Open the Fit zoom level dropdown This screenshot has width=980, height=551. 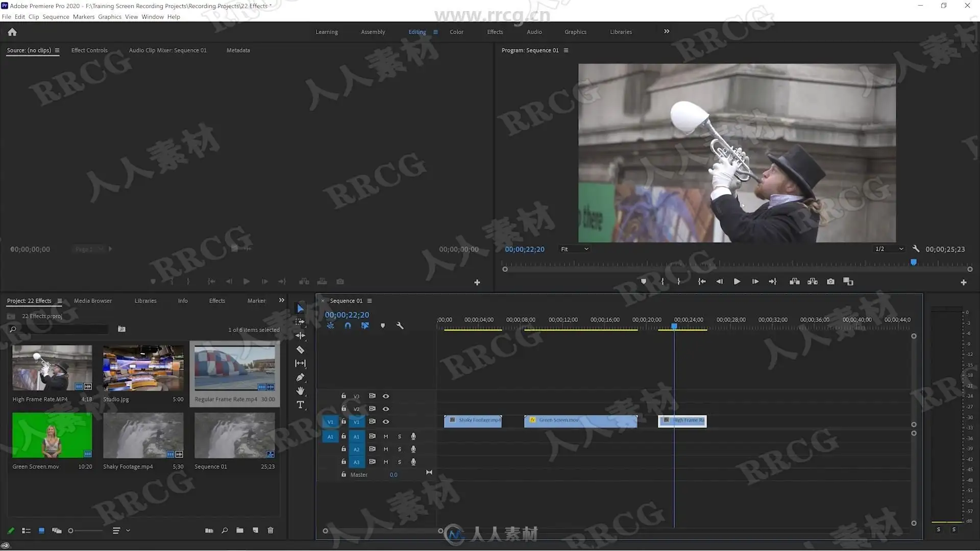pyautogui.click(x=575, y=249)
